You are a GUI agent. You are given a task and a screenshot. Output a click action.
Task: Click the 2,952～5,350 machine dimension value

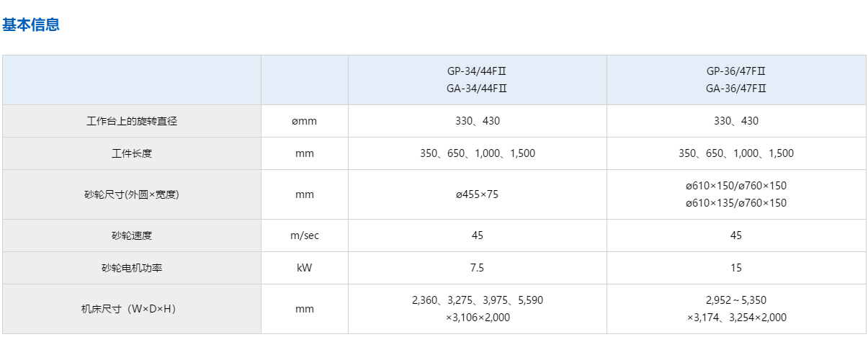(x=735, y=300)
